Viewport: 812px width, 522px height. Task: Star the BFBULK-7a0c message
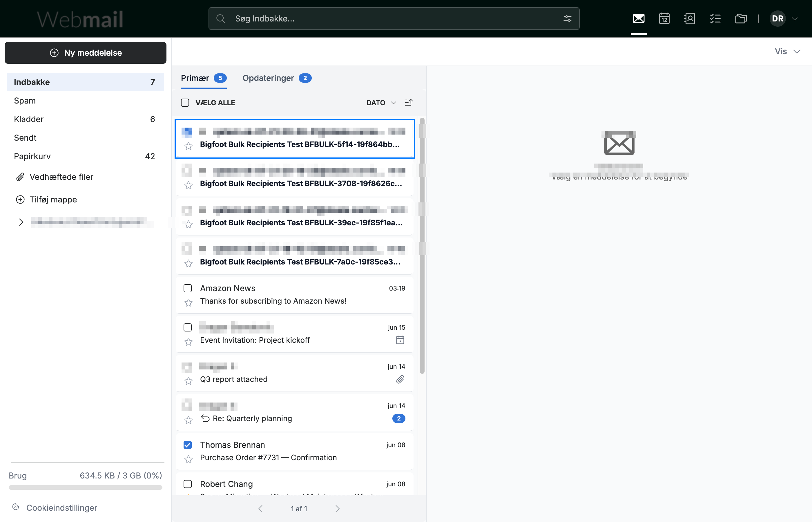188,263
